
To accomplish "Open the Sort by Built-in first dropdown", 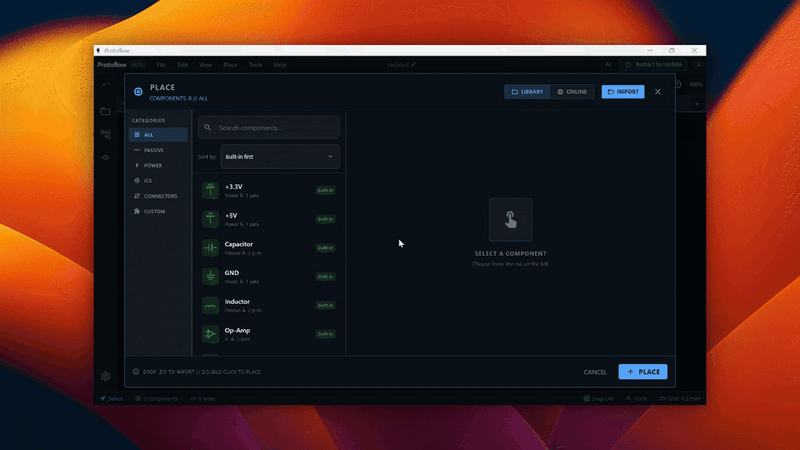I will click(280, 157).
